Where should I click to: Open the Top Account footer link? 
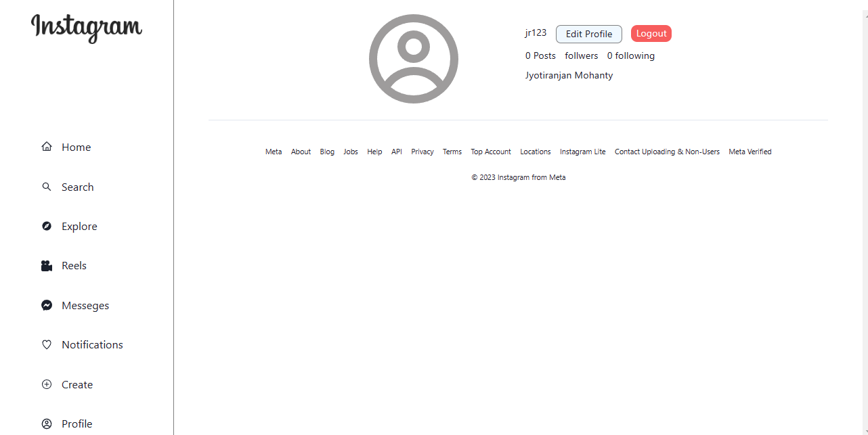(x=491, y=152)
